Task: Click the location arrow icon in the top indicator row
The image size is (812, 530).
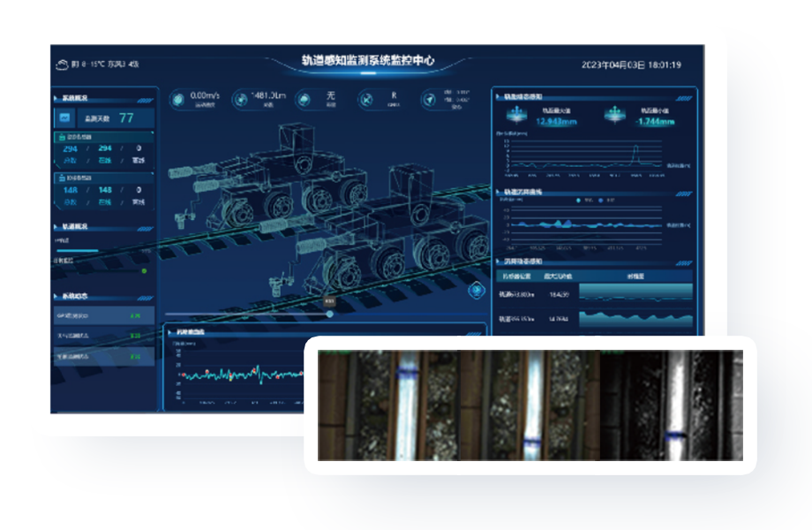Action: [429, 99]
